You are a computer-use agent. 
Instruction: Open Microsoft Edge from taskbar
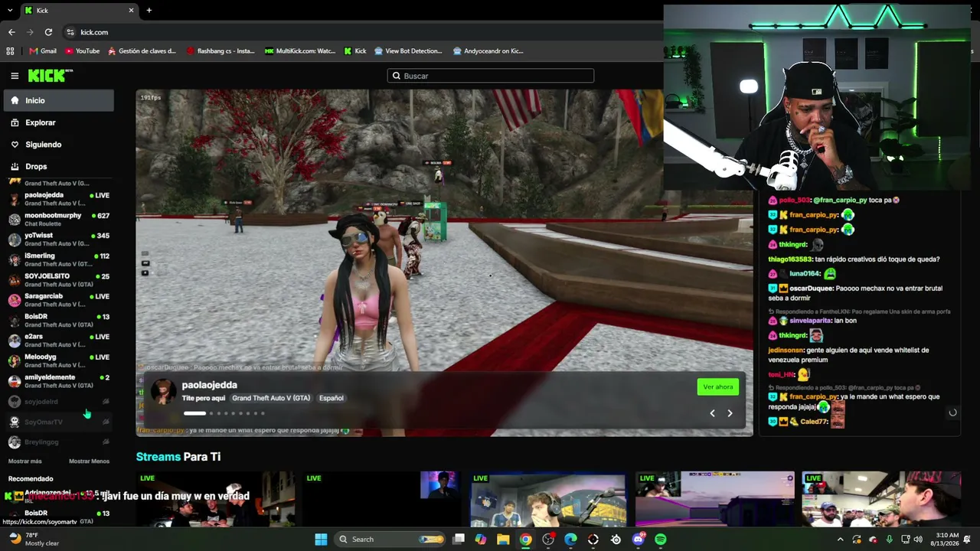[x=570, y=540]
